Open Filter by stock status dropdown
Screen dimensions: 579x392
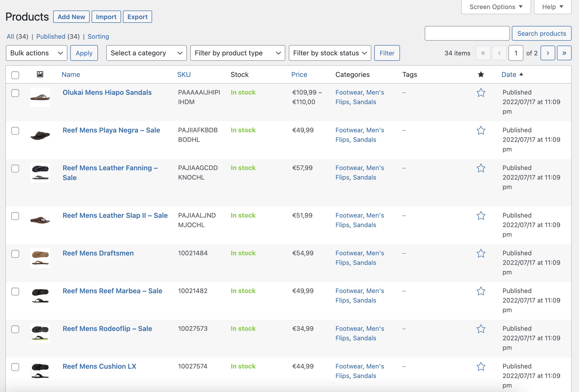pos(330,53)
